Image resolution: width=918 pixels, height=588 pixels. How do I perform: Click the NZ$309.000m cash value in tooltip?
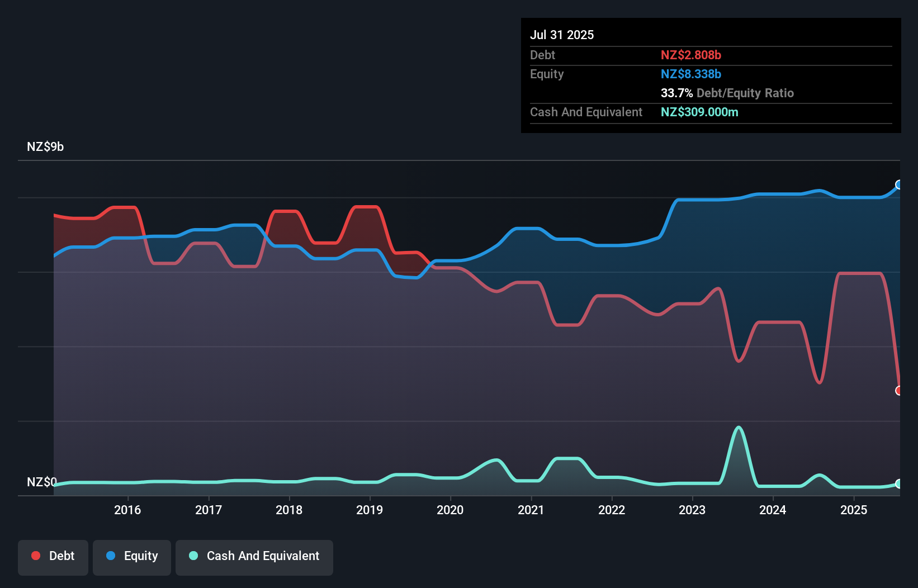pos(699,112)
